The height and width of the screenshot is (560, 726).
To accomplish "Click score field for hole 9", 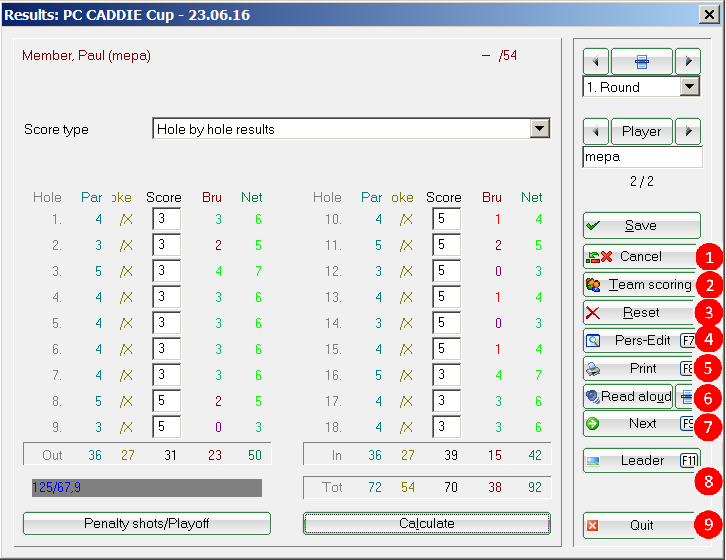I will 167,426.
